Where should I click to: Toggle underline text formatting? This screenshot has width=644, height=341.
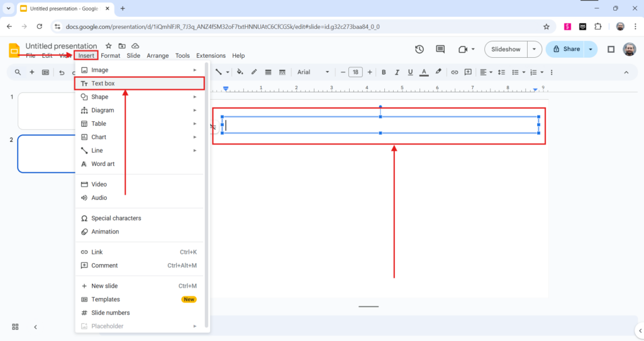click(410, 72)
